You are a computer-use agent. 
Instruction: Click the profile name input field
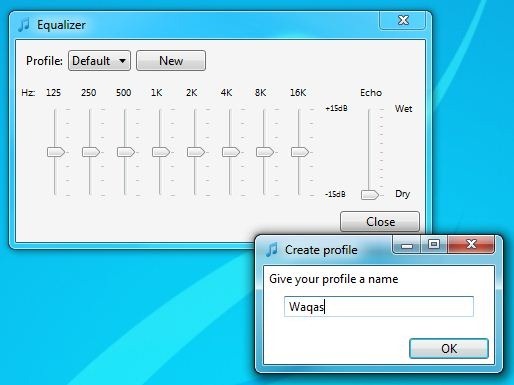[379, 306]
